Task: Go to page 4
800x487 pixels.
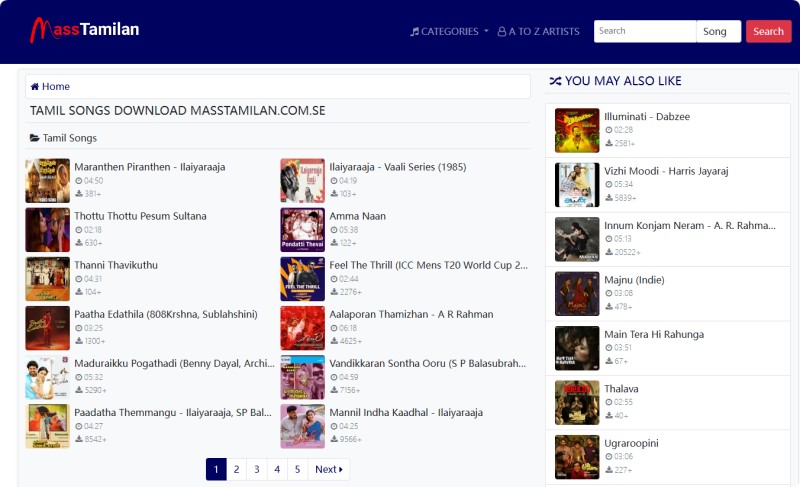Action: click(277, 469)
